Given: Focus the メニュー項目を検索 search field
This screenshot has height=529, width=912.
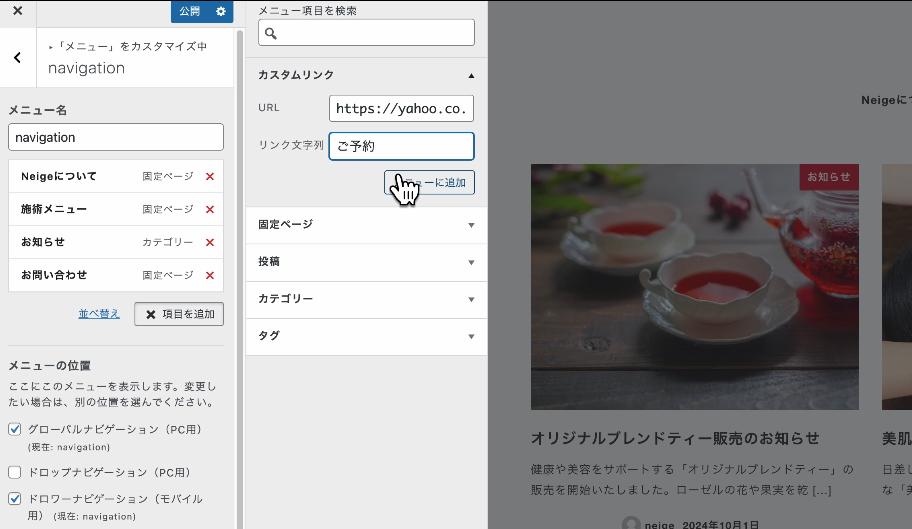Looking at the screenshot, I should click(366, 33).
